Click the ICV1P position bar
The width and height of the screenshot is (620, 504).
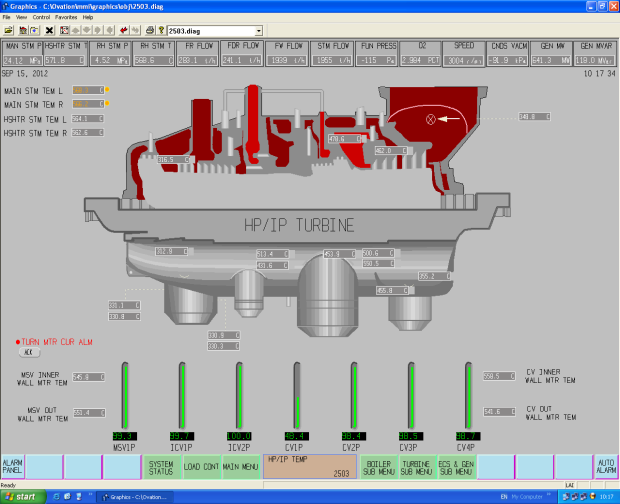[x=182, y=395]
